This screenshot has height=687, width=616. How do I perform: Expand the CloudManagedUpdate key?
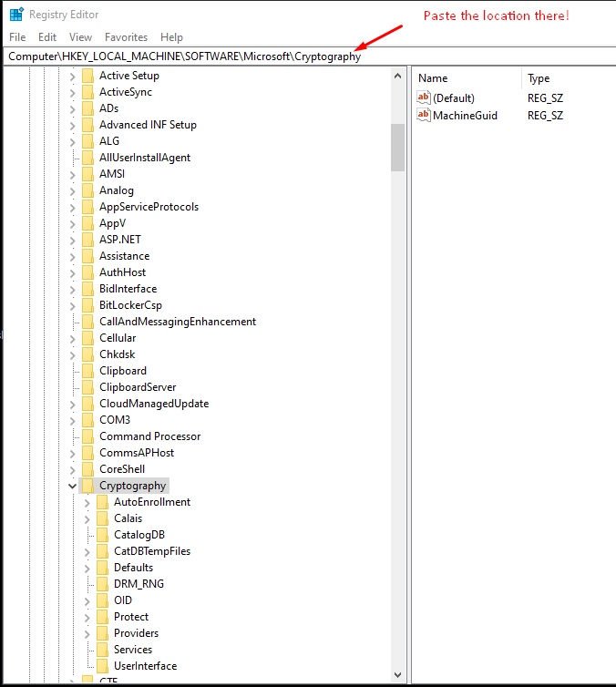coord(73,404)
